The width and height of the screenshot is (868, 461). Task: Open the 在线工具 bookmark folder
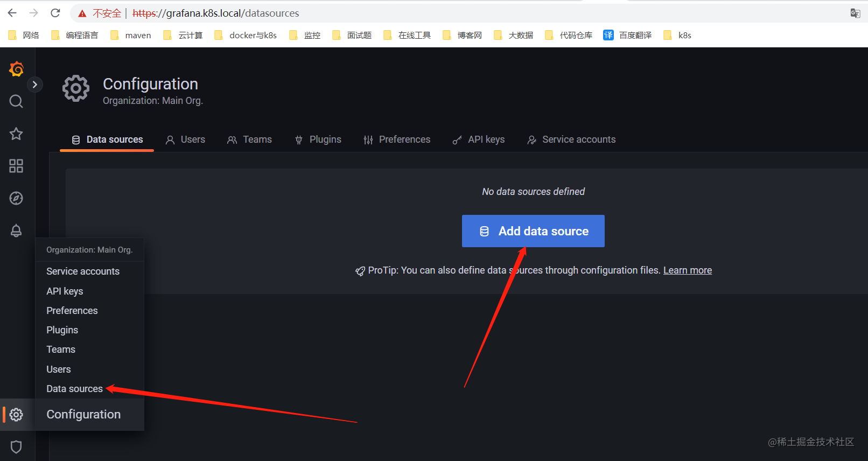pos(407,35)
